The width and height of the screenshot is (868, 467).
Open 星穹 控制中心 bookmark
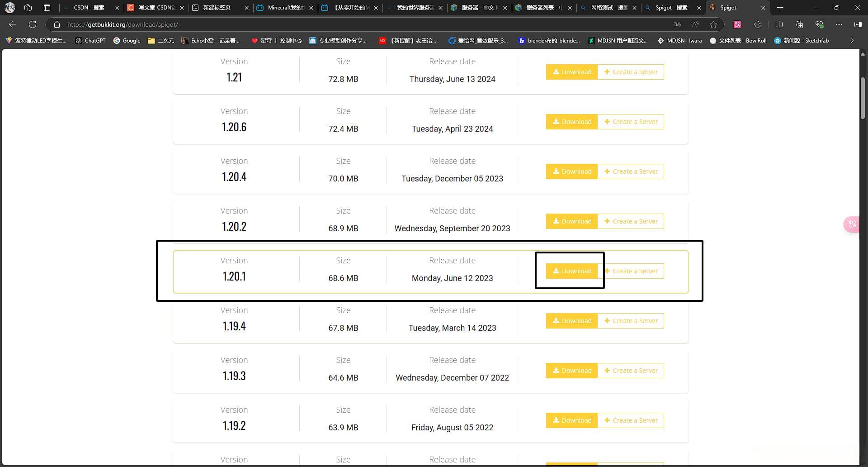[277, 41]
